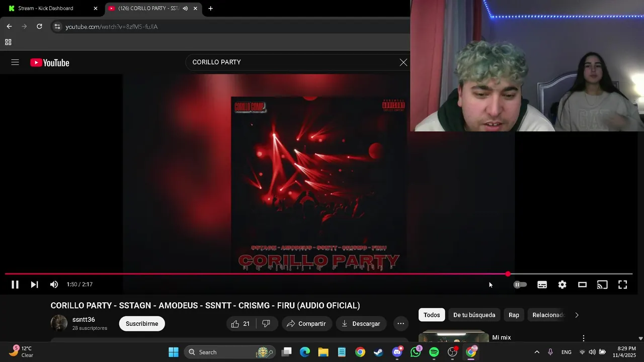Open the Mi mix thumbnail

point(453,336)
